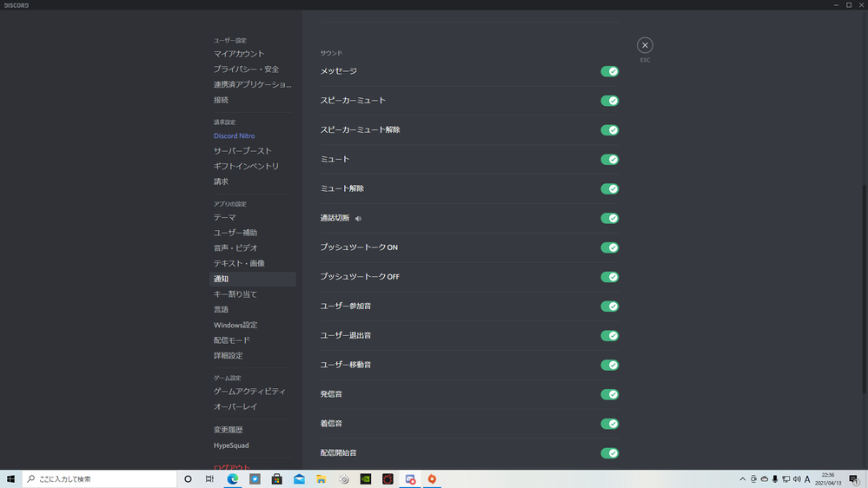Open キー割り当て keybinds settings

coord(253,293)
